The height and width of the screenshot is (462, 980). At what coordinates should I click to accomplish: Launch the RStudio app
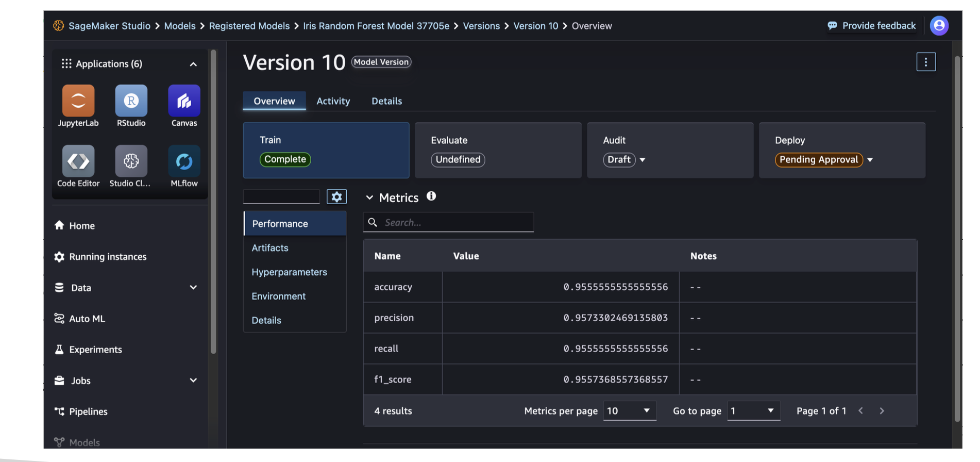click(131, 101)
